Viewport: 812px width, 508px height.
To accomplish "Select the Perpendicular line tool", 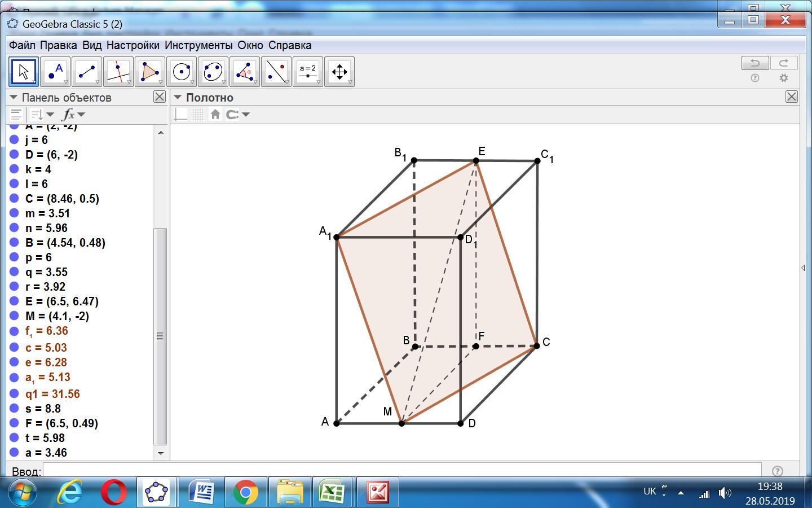I will (118, 72).
